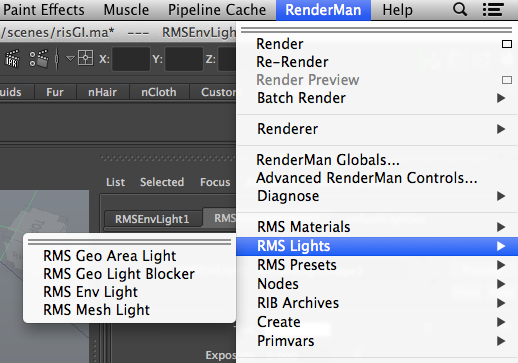Choose Render from the RenderMan menu
The height and width of the screenshot is (363, 518).
point(377,44)
